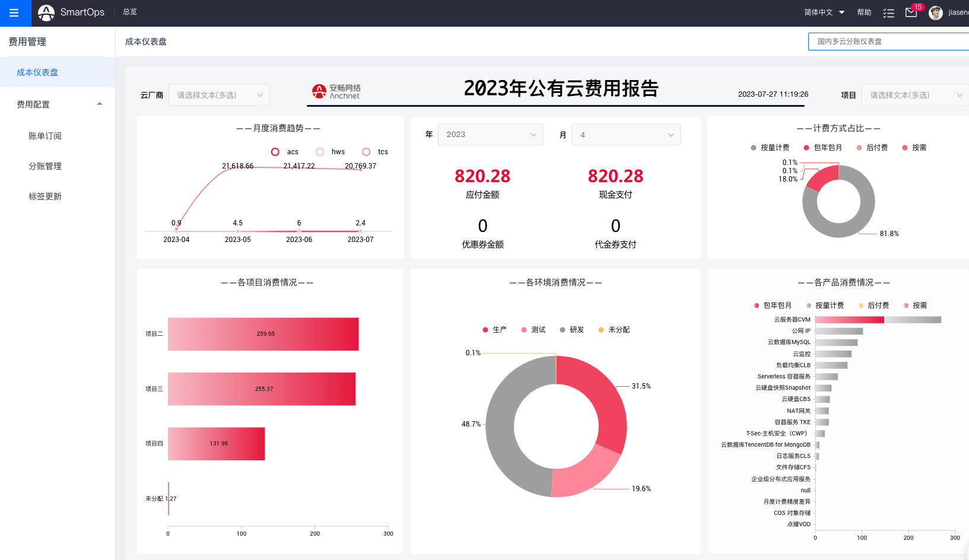969x560 pixels.
Task: Toggle 包年包月 legend in 各产品消费情况 chart
Action: (773, 306)
